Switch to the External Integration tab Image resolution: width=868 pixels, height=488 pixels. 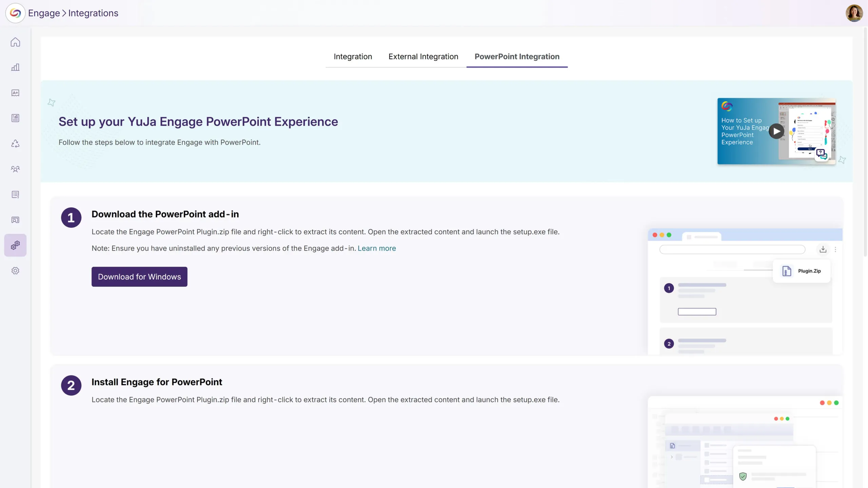pos(423,57)
